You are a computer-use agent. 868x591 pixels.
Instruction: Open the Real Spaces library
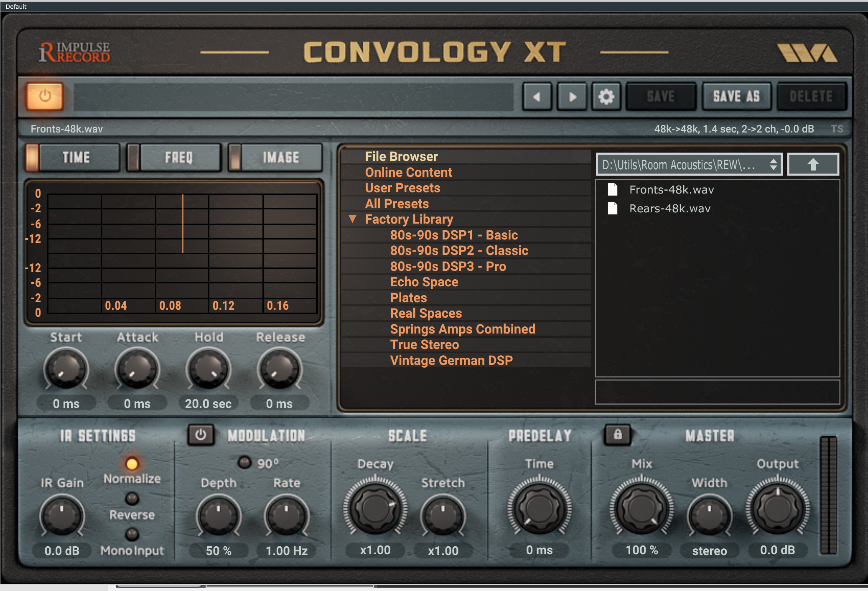[x=466, y=313]
